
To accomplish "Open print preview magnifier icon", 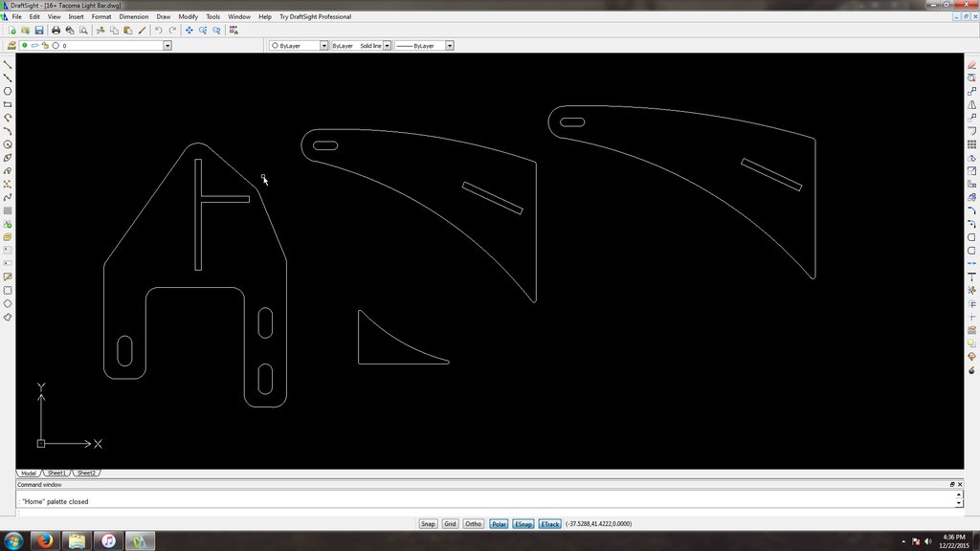I will [83, 30].
